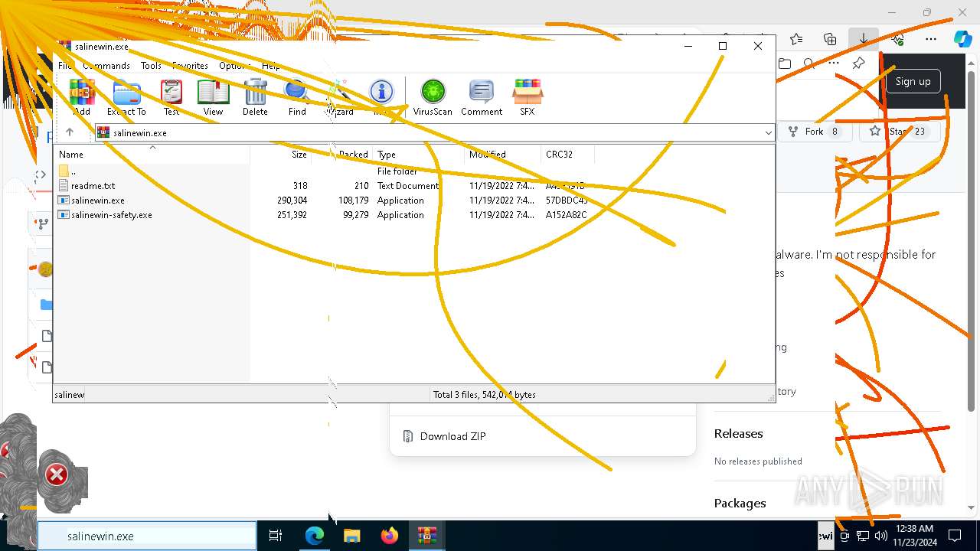Screen dimensions: 980x551
Task: Run the Test archive tool
Action: [171, 97]
